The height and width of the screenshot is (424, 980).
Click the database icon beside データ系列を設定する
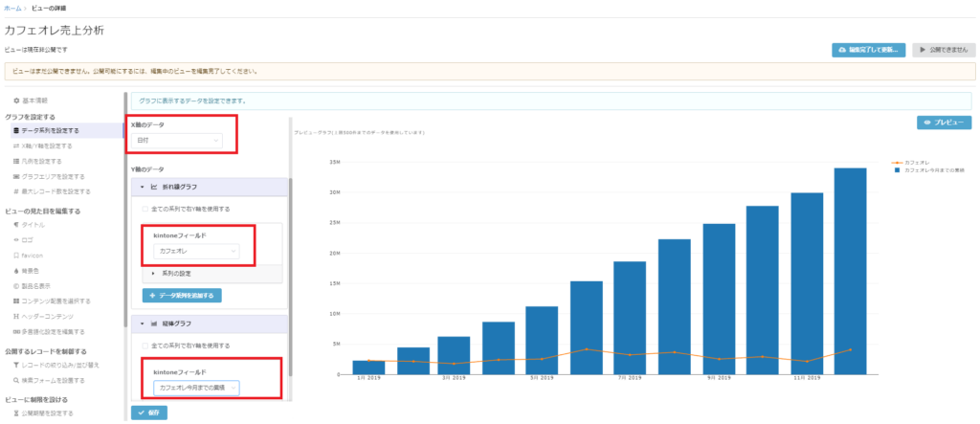coord(16,131)
